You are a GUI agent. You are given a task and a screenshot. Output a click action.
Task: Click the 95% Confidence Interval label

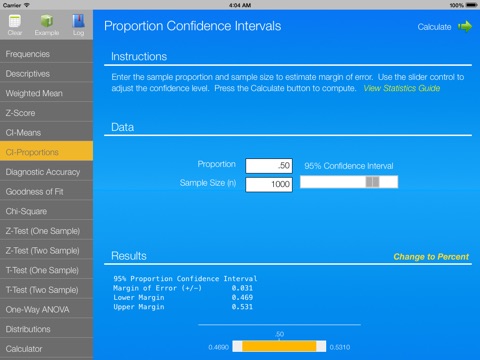coord(349,166)
